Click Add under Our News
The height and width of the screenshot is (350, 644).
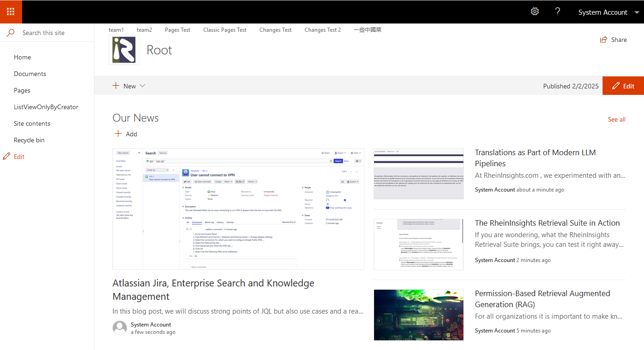click(x=126, y=134)
